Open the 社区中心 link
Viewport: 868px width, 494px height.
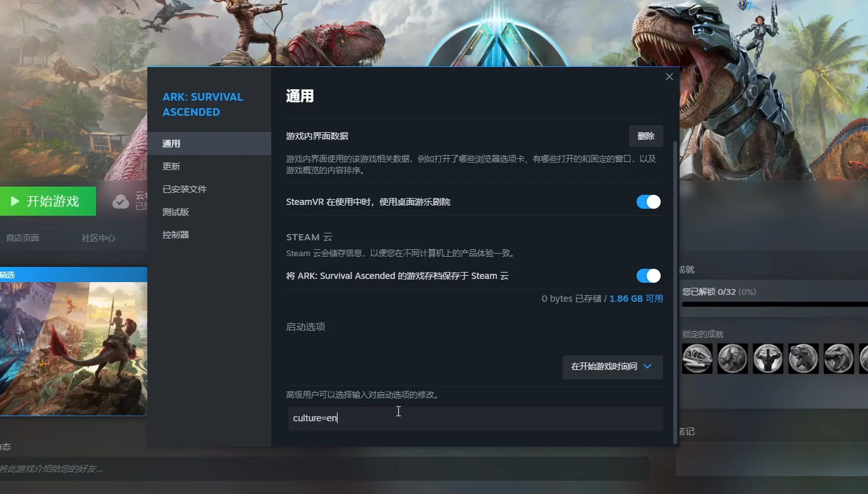(99, 238)
